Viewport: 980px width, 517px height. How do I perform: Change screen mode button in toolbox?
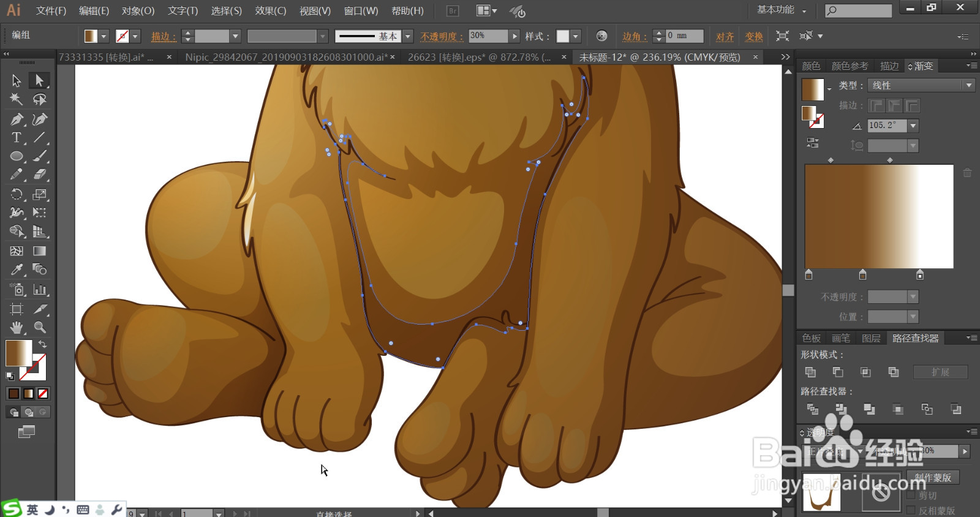click(x=26, y=432)
